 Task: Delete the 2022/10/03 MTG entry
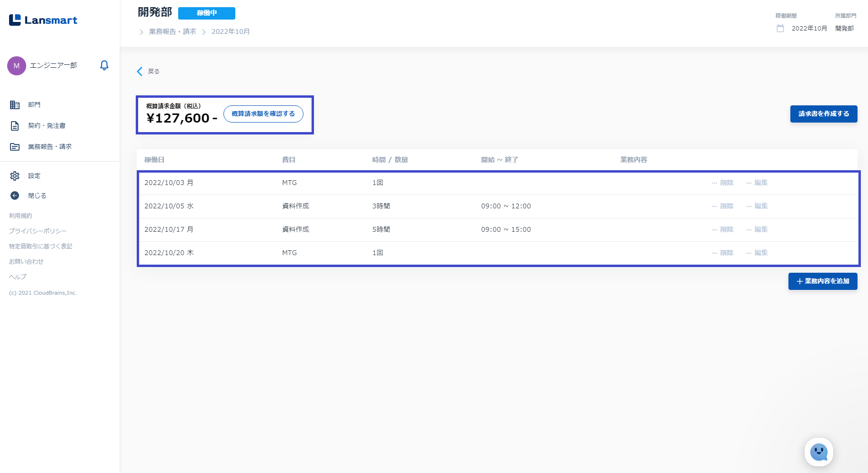pyautogui.click(x=723, y=183)
